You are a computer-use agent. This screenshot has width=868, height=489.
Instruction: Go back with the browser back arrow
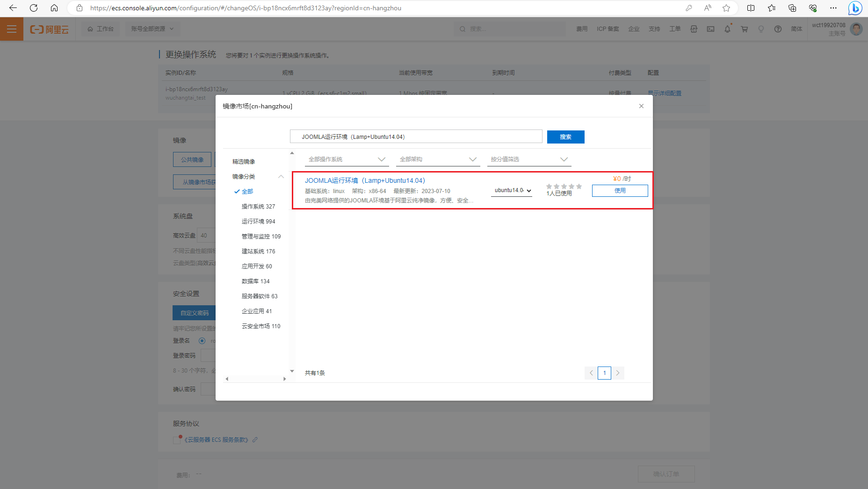point(13,8)
